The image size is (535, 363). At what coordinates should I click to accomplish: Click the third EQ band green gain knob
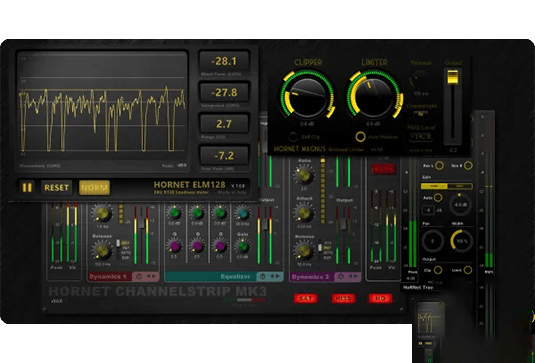click(220, 213)
